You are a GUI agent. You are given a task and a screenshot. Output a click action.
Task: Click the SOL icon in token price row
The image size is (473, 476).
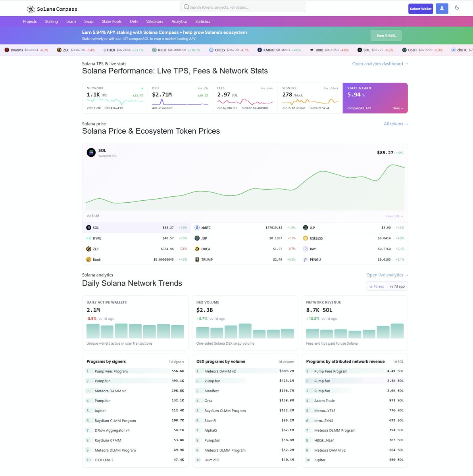coord(88,228)
